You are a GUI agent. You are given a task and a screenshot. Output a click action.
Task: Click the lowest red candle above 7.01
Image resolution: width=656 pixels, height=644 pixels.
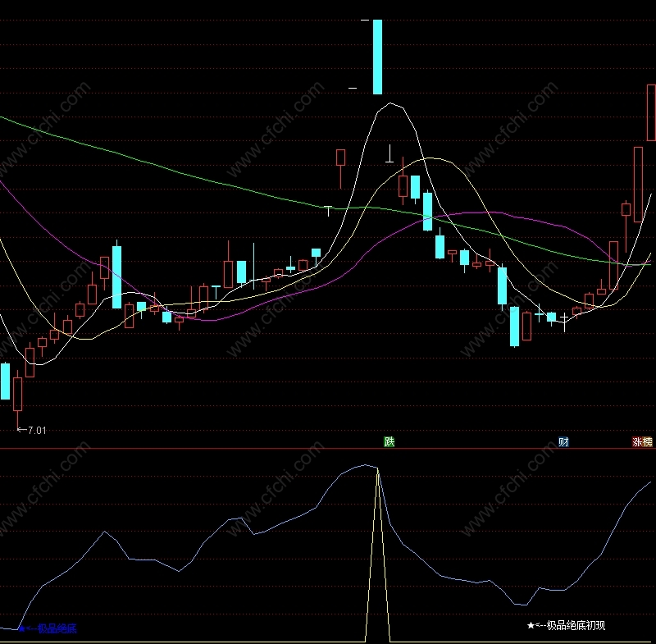17,394
